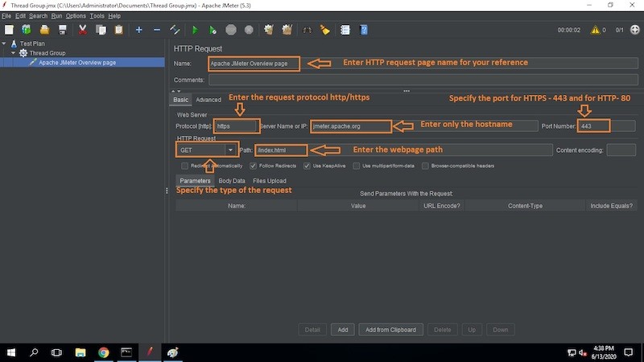Click the New test plan icon
644x362 pixels.
pyautogui.click(x=9, y=30)
